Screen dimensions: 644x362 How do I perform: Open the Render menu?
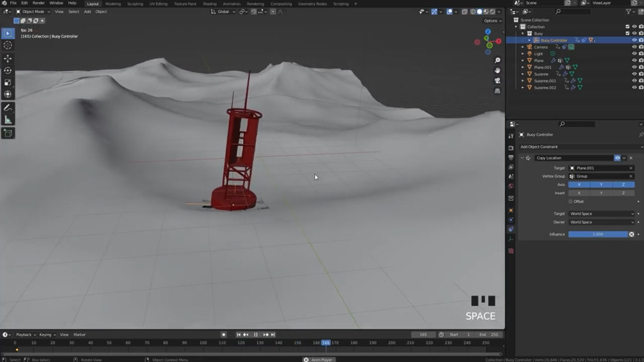(x=39, y=3)
